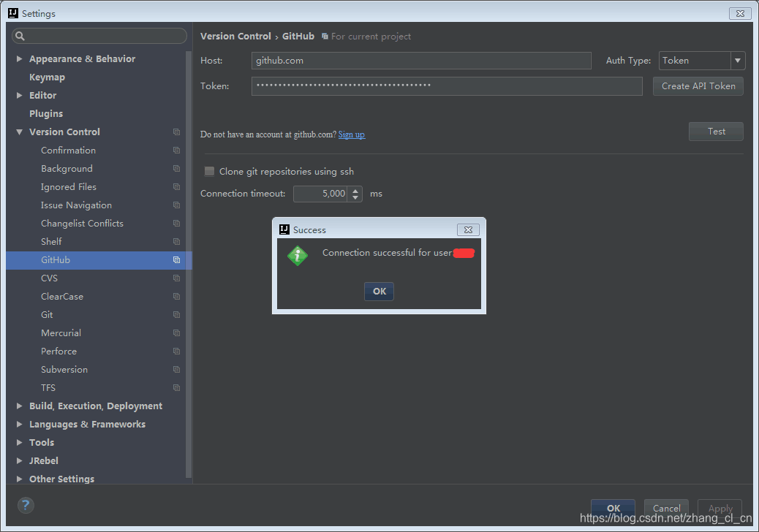Click the Connection timeout value field
Viewport: 759px width, 532px height.
[321, 194]
